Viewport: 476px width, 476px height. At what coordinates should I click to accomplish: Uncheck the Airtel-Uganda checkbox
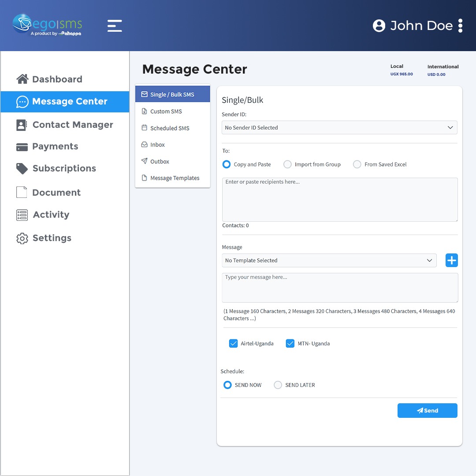pyautogui.click(x=233, y=343)
